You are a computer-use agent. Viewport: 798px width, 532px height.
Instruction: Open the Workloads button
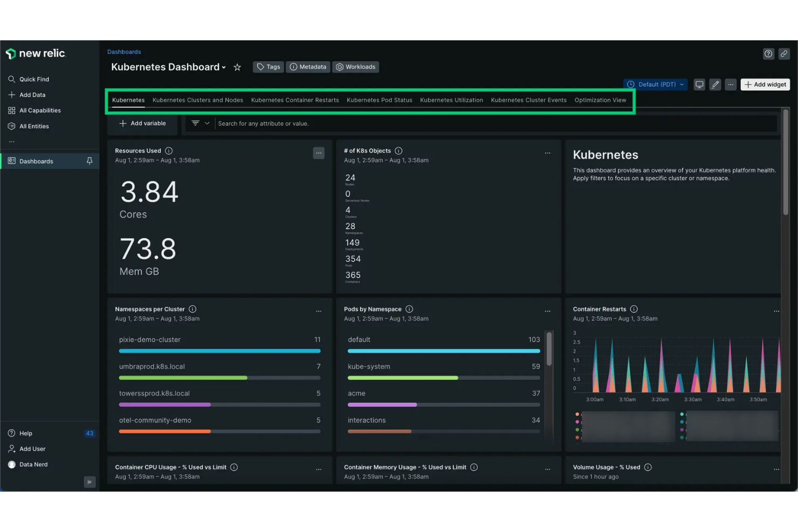click(x=356, y=67)
